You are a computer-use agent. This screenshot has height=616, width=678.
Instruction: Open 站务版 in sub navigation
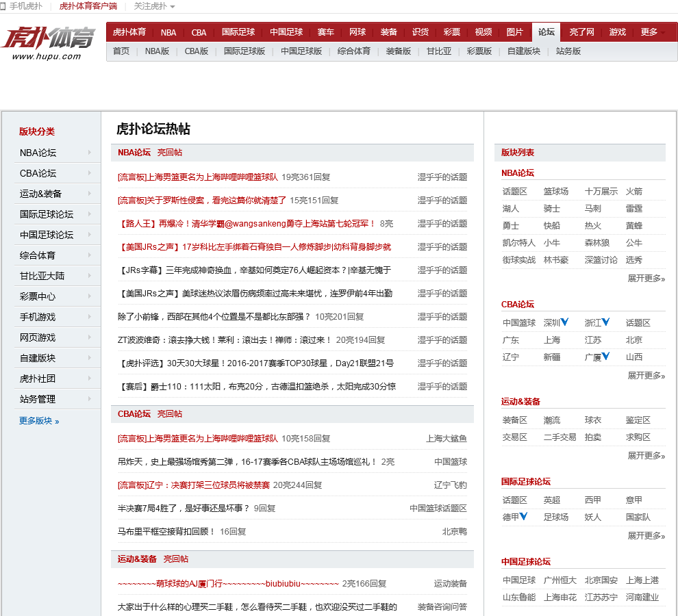[568, 51]
